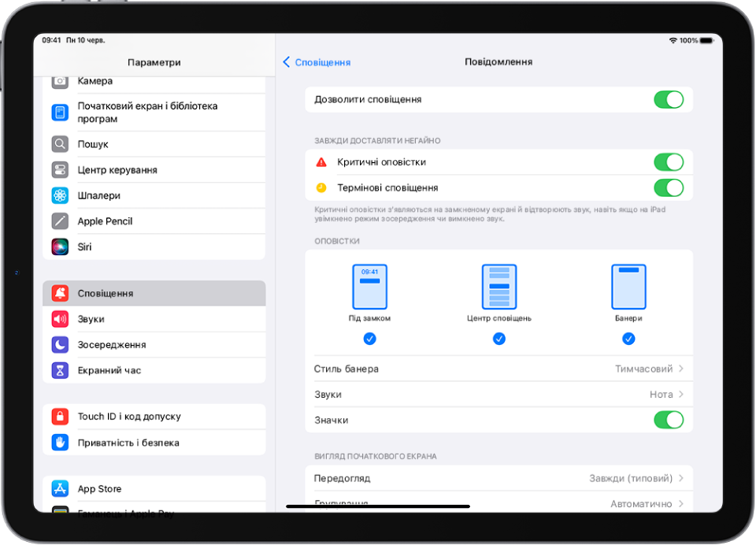The width and height of the screenshot is (756, 545).
Task: Tap the red Notifications bell icon
Action: point(60,293)
